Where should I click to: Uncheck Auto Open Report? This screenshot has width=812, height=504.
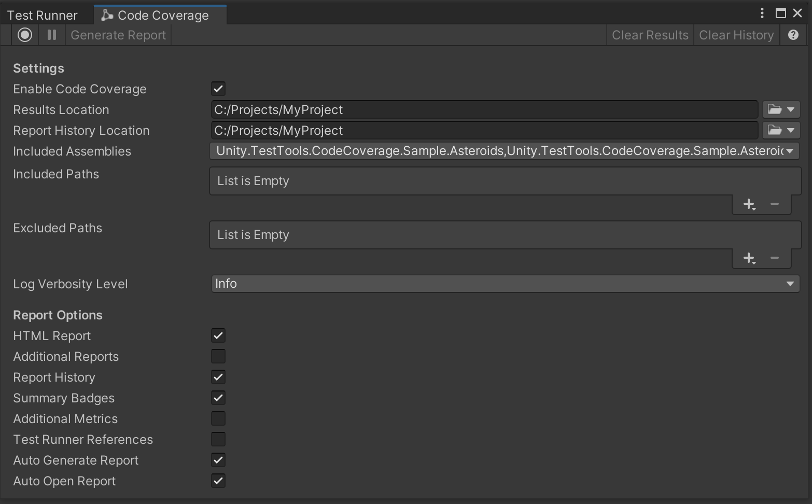point(218,481)
